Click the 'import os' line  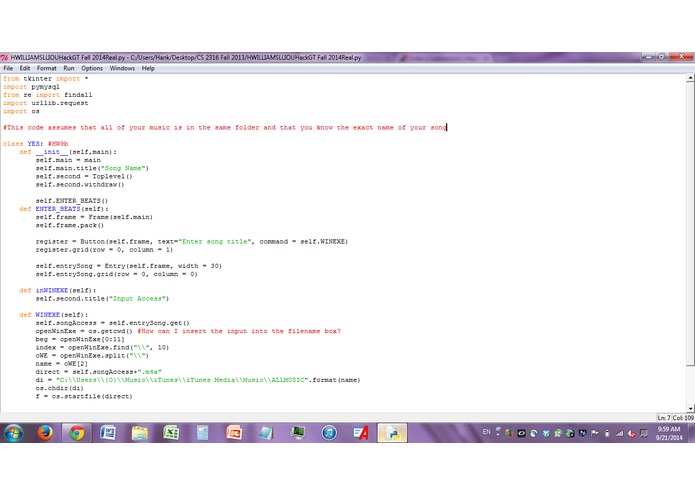pyautogui.click(x=21, y=111)
